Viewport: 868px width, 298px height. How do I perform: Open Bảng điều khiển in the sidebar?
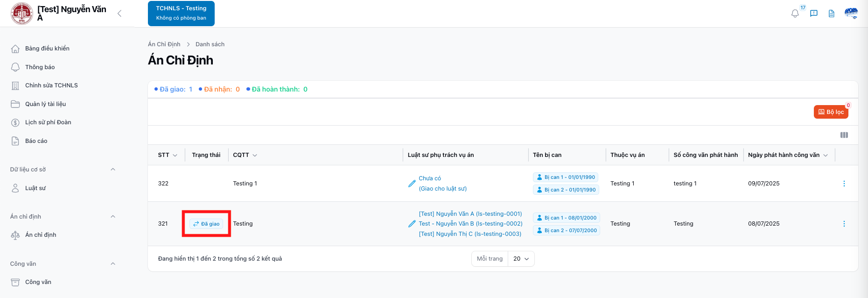coord(47,49)
